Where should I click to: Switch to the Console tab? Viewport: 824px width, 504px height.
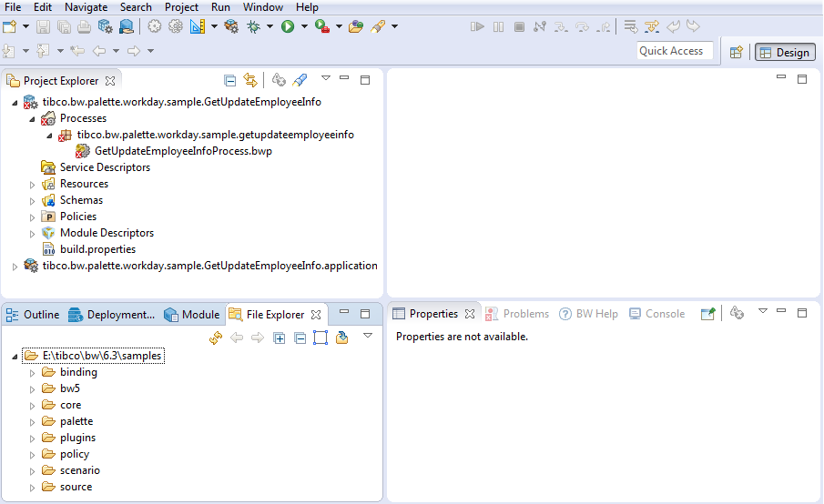click(656, 314)
